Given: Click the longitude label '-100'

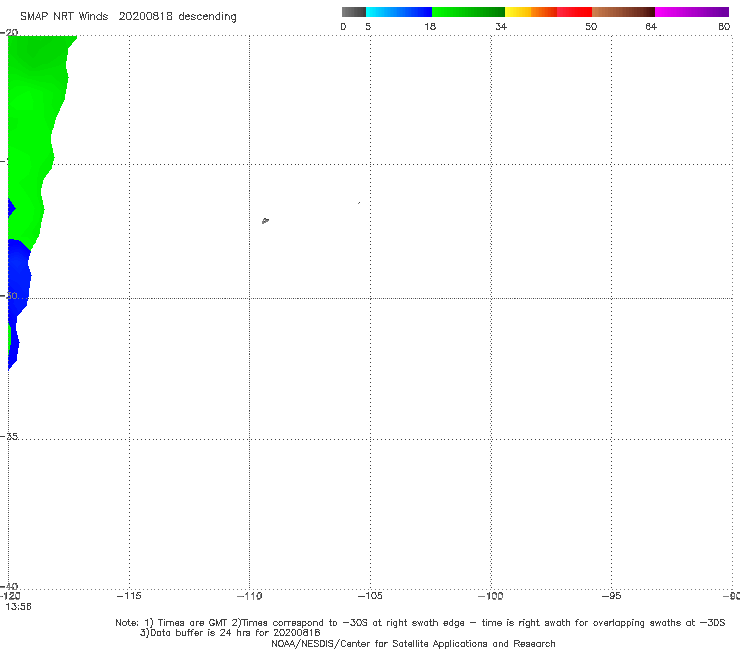Looking at the screenshot, I should click(x=490, y=596).
